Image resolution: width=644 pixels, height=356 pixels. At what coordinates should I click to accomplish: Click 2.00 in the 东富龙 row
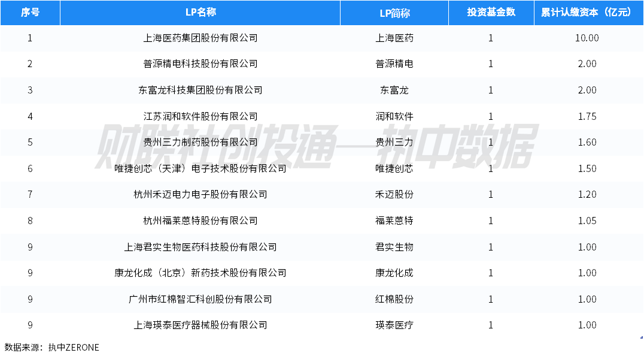click(587, 90)
